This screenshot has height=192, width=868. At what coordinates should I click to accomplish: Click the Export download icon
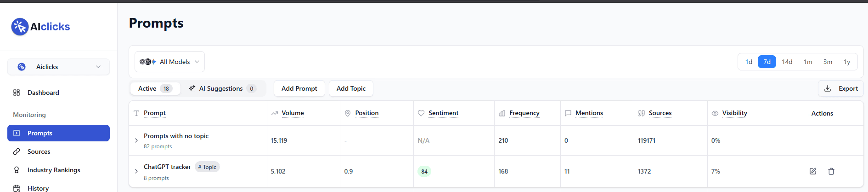tap(828, 88)
